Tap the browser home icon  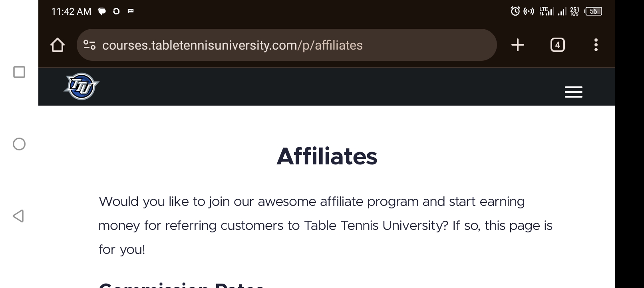(x=58, y=45)
